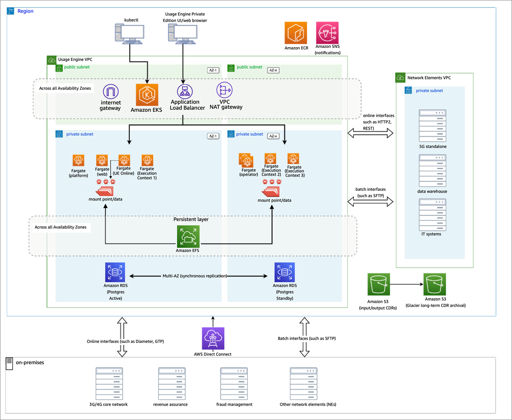Image resolution: width=512 pixels, height=420 pixels.
Task: Select the Other network elements (NEs) server icon
Action: click(x=304, y=384)
